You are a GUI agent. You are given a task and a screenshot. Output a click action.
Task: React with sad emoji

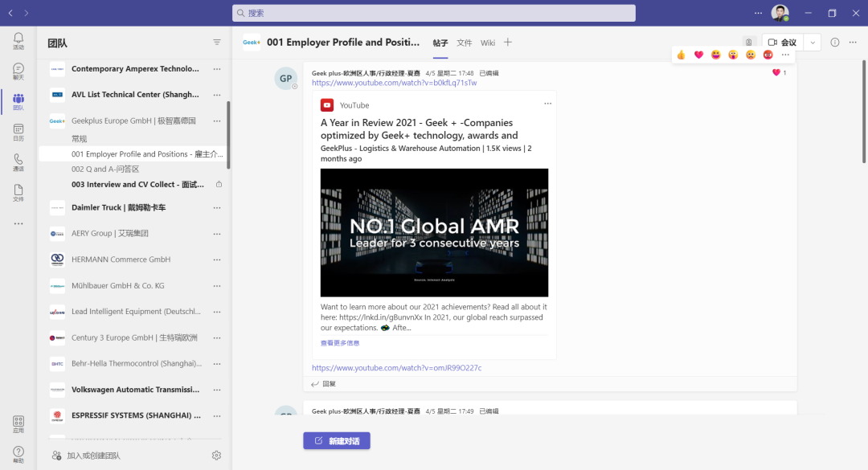point(750,55)
